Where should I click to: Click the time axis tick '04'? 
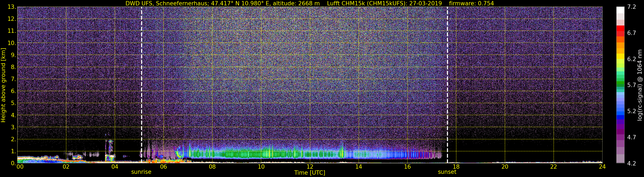[x=115, y=167]
